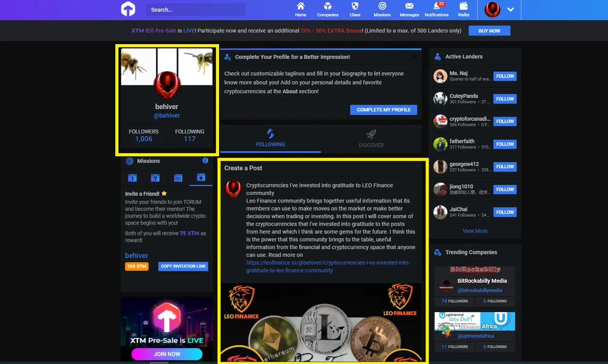This screenshot has height=364, width=608.
Task: Click JOIN NOW on the presale banner
Action: pyautogui.click(x=167, y=354)
